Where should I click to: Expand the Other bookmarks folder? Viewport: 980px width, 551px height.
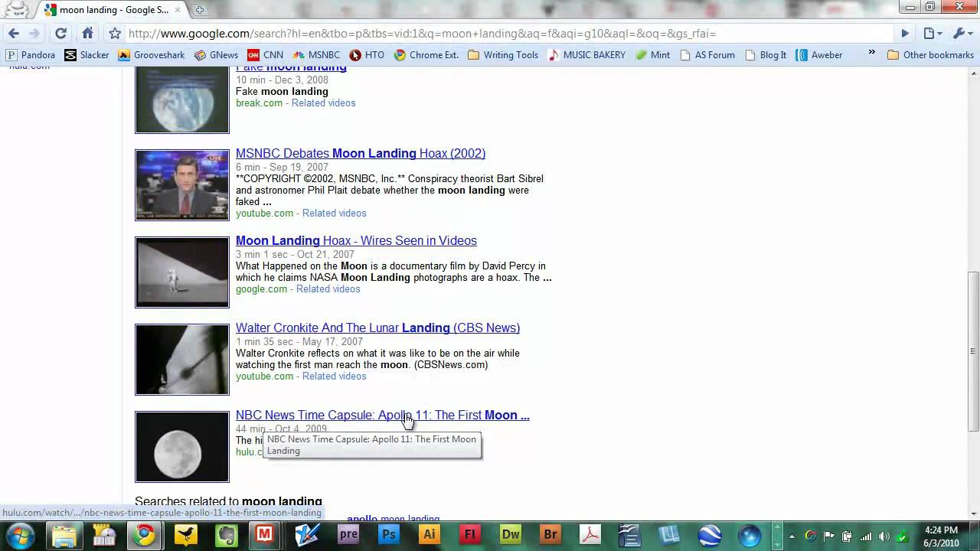[x=930, y=55]
